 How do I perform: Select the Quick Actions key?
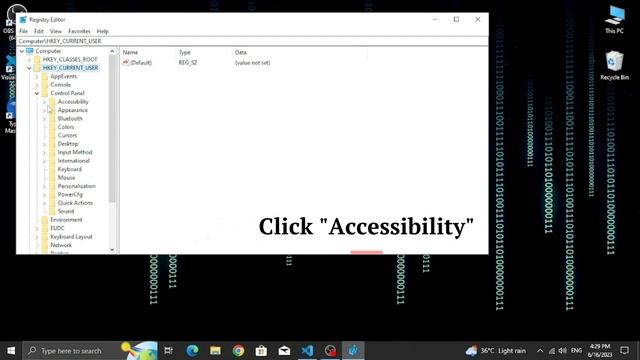click(75, 203)
